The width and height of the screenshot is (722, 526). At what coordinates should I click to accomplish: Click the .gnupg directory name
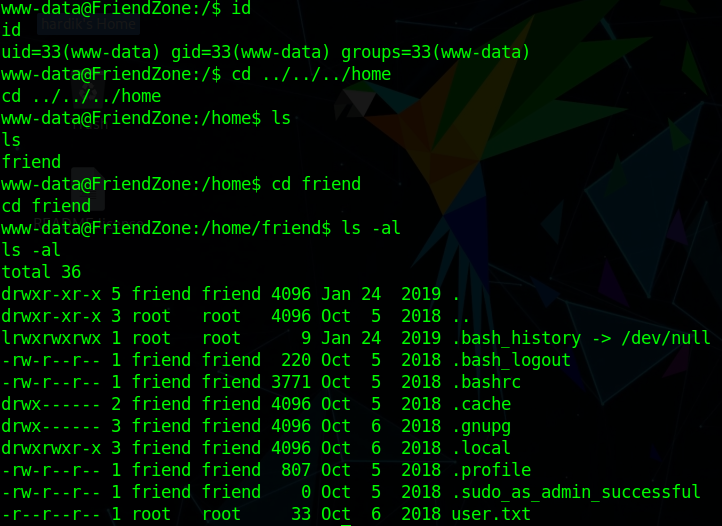click(480, 426)
